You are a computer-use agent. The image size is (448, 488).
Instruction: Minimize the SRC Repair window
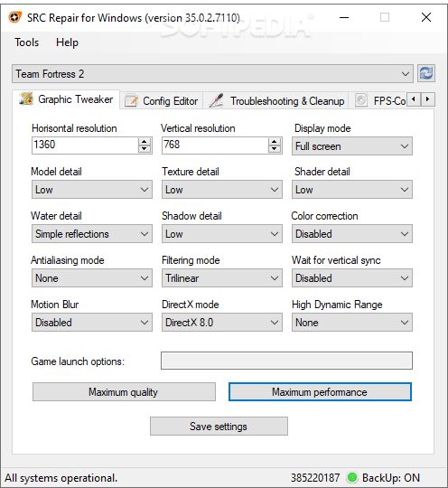(344, 17)
